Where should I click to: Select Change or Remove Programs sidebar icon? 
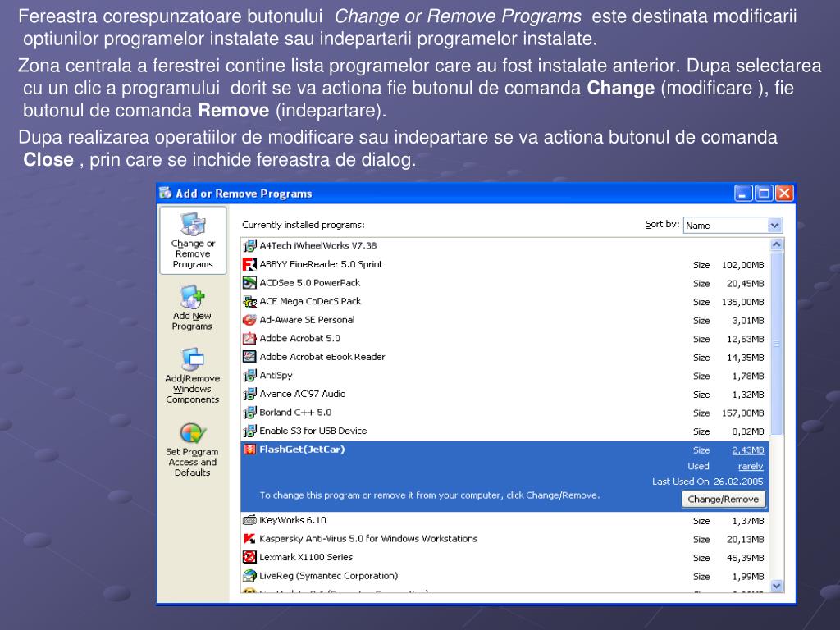pos(193,224)
